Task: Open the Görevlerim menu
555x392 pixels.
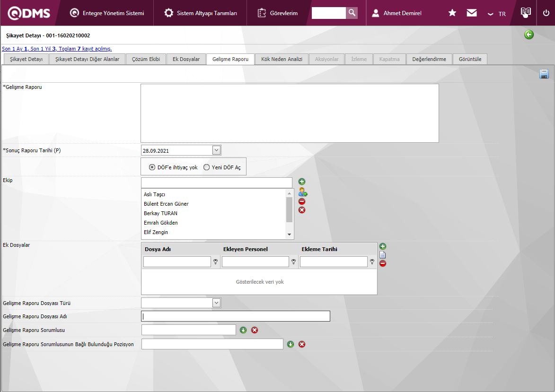Action: tap(278, 13)
